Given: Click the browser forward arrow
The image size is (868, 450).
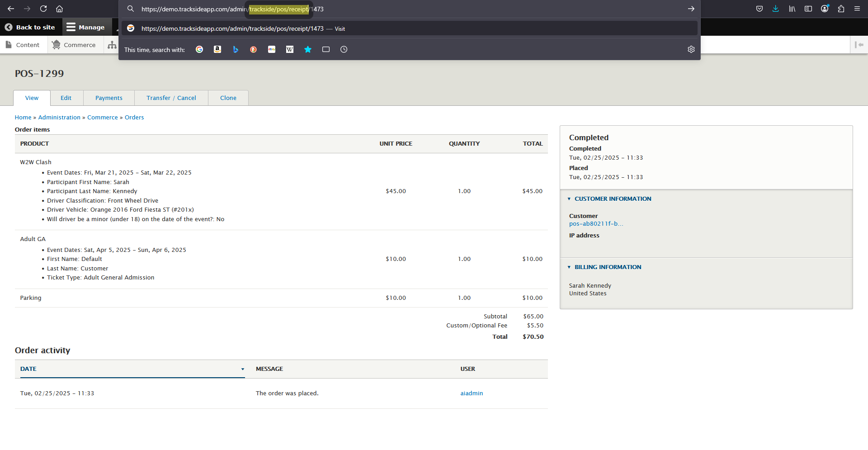Looking at the screenshot, I should pos(27,9).
